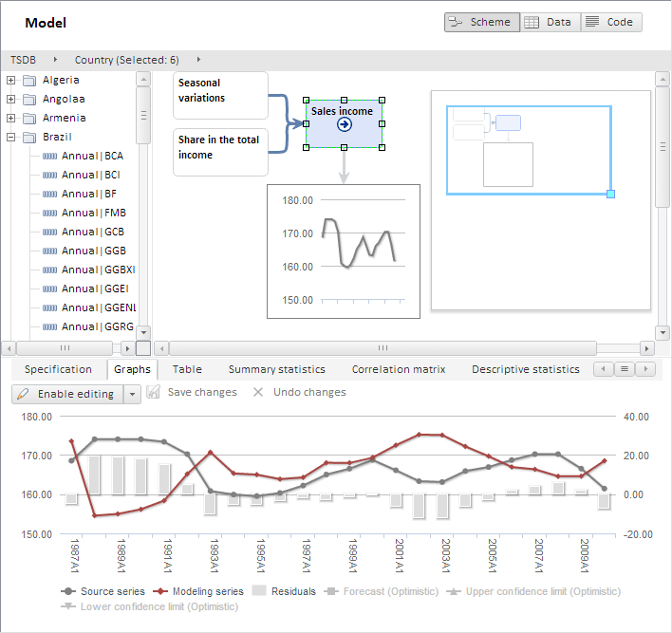Click series icon for Annual|FMB
The height and width of the screenshot is (633, 672).
49,213
